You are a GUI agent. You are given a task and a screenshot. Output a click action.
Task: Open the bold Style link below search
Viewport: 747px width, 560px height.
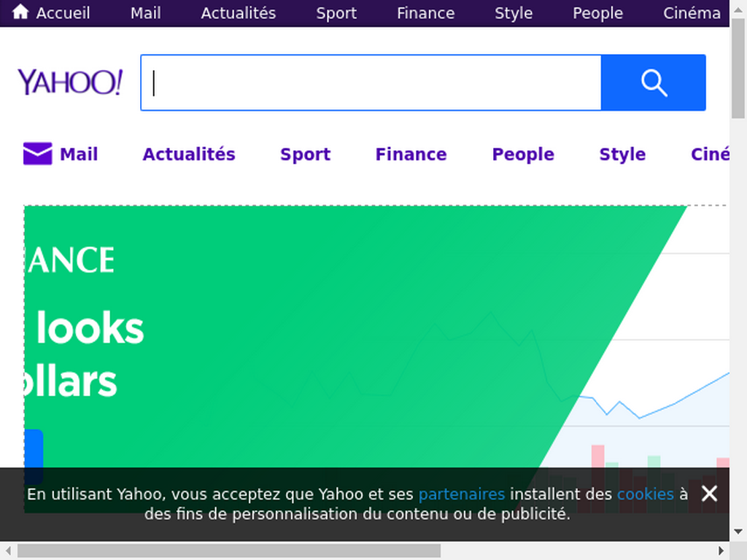point(622,154)
